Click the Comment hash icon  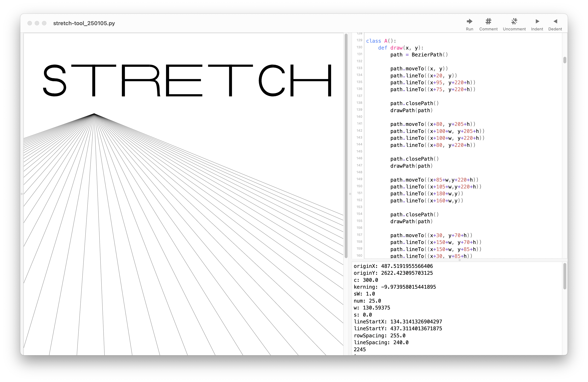pyautogui.click(x=488, y=22)
